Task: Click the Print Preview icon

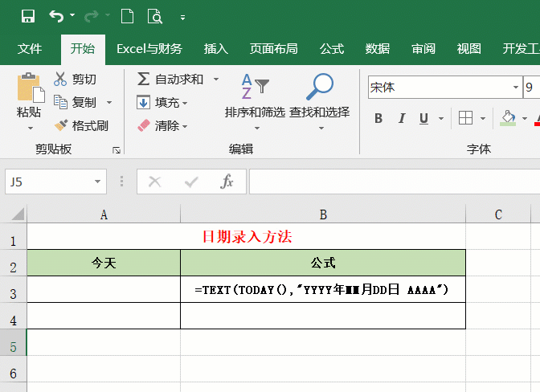Action: [154, 16]
